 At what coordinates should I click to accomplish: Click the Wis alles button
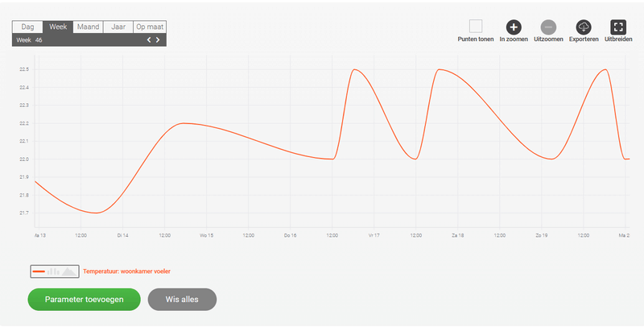182,300
